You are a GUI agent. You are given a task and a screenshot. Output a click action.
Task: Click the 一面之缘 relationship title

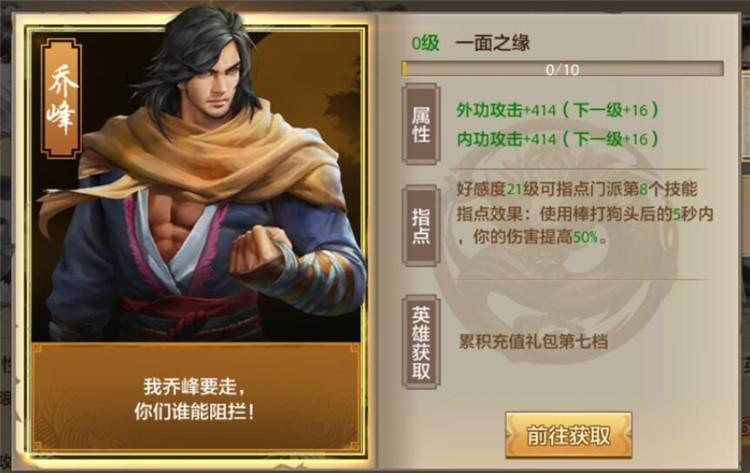pos(493,43)
